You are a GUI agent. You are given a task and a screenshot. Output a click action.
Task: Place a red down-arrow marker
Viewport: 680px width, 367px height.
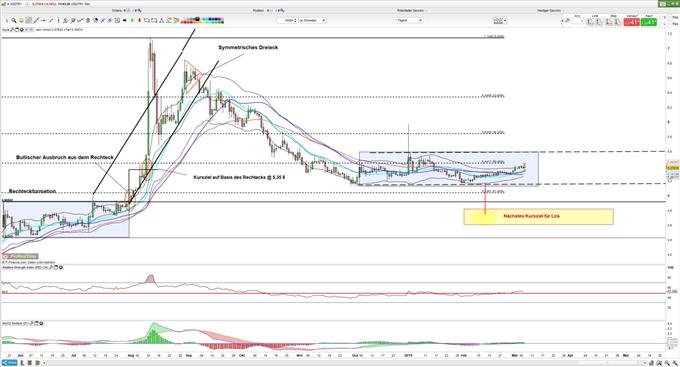[139, 20]
